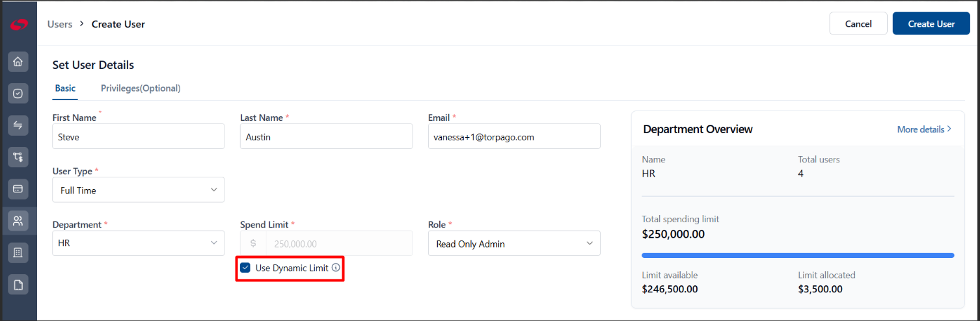
Task: Click the total spending limit progress bar
Action: point(798,255)
